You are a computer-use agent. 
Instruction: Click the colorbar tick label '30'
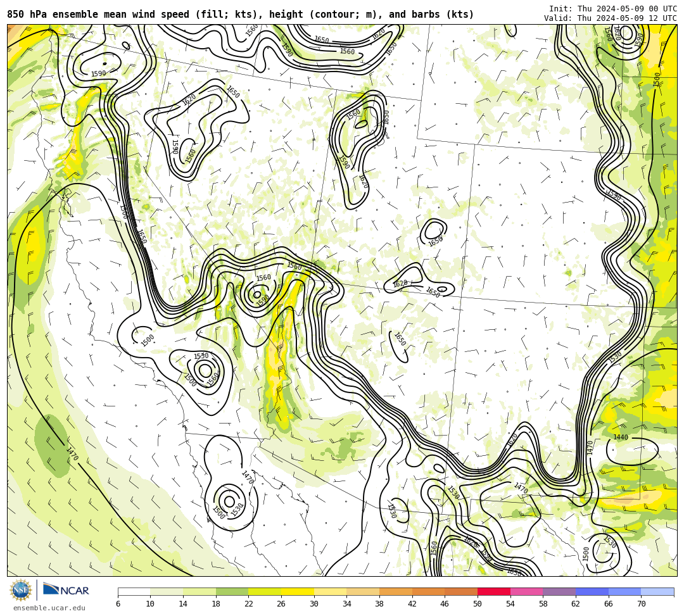pos(313,604)
